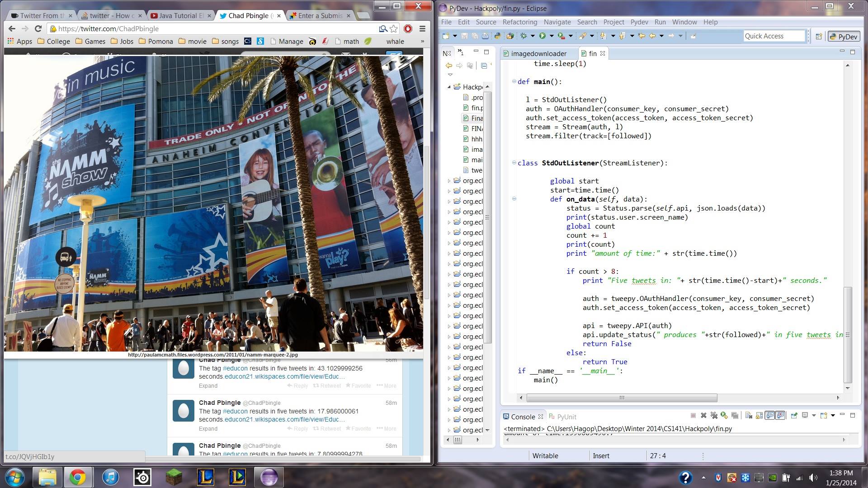The width and height of the screenshot is (868, 488).
Task: Bookmark page with Chrome star icon
Action: 394,28
